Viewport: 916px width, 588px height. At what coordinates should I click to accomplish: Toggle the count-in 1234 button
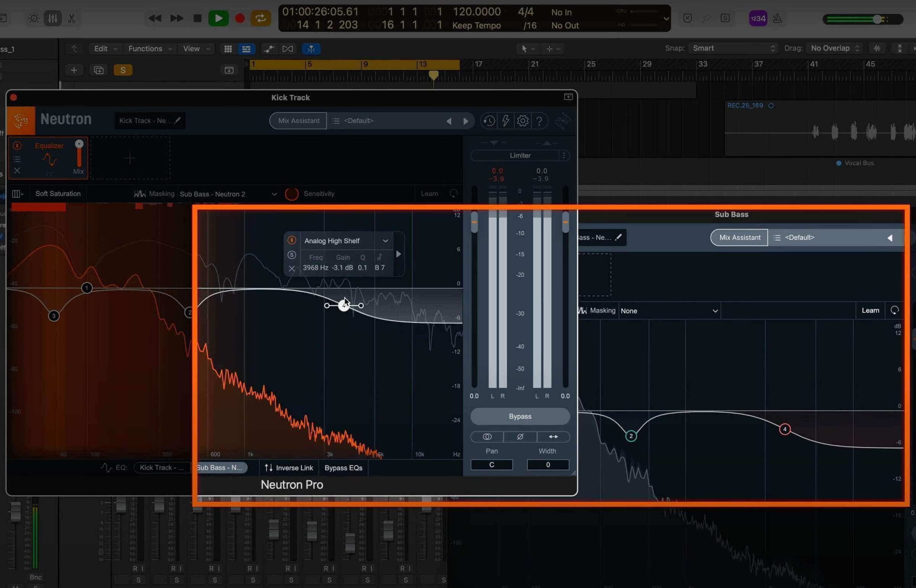coord(758,18)
